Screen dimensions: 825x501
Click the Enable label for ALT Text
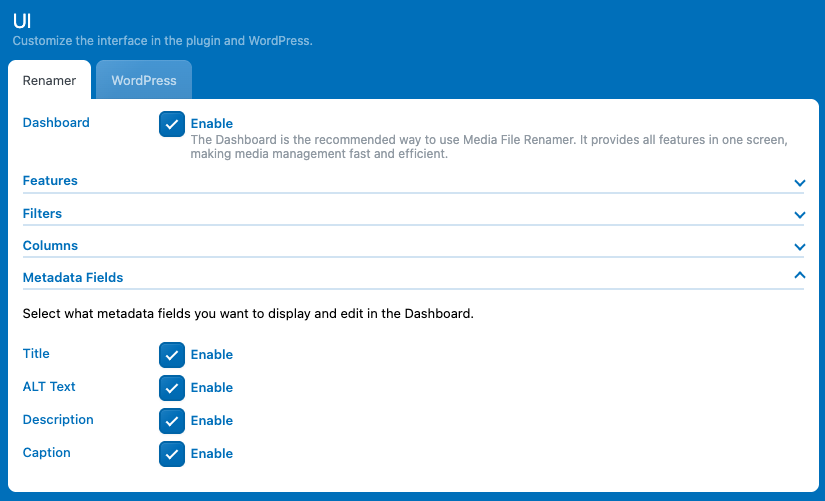[x=212, y=388]
